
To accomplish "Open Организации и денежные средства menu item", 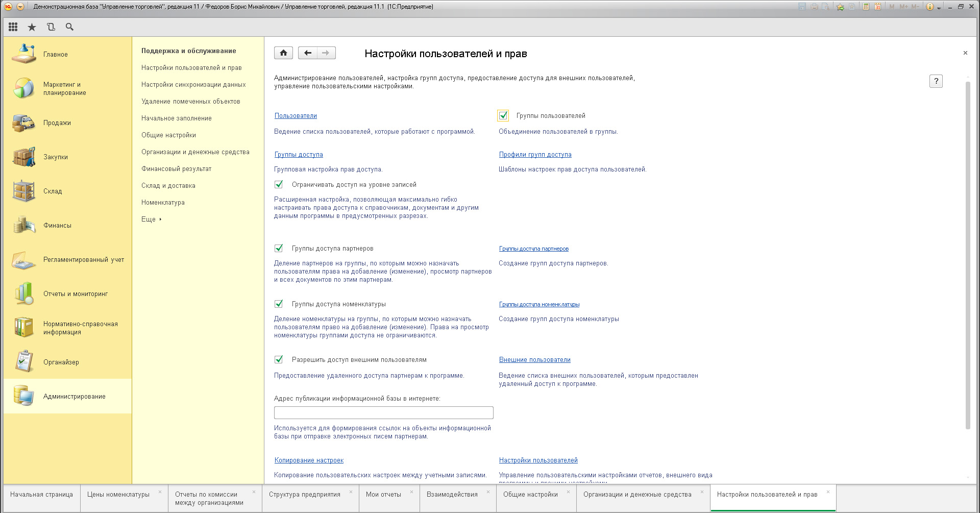I will point(195,152).
